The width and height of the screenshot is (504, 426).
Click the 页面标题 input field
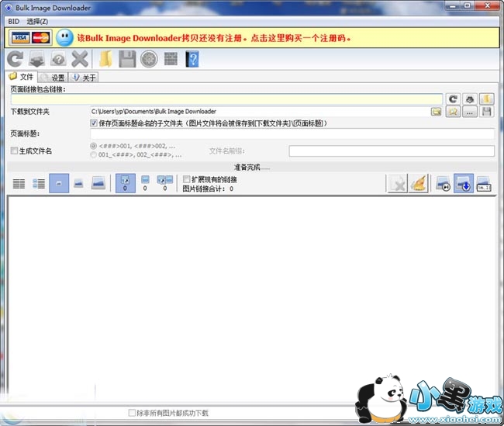click(292, 133)
